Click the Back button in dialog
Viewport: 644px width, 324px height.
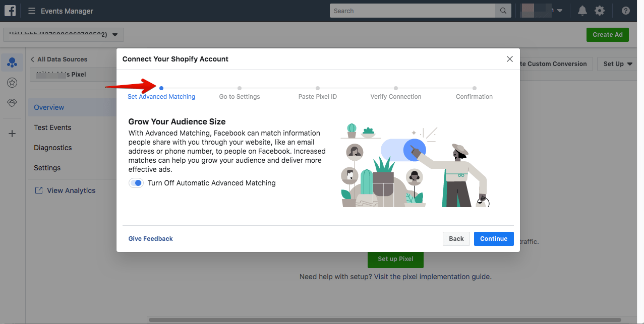456,239
